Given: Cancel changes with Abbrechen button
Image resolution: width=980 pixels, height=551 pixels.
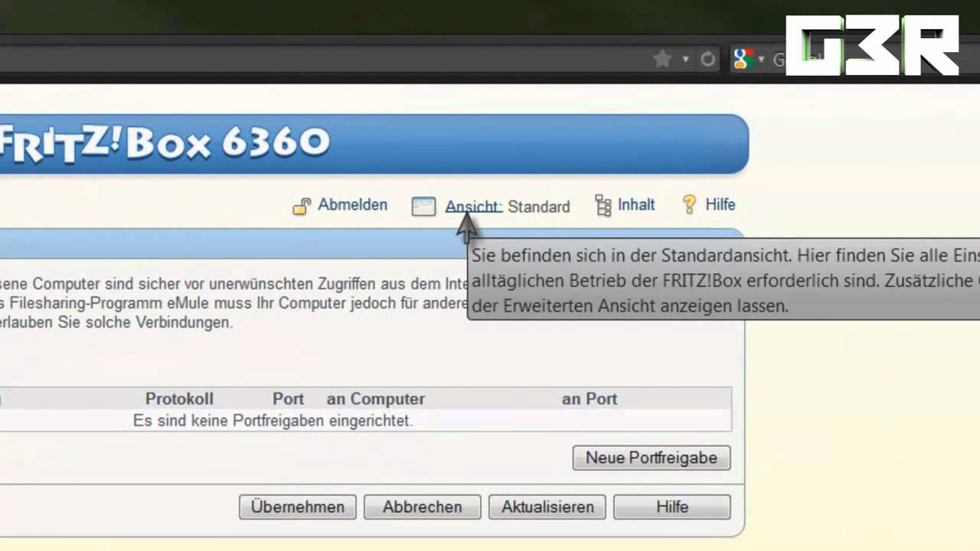Looking at the screenshot, I should coord(423,507).
